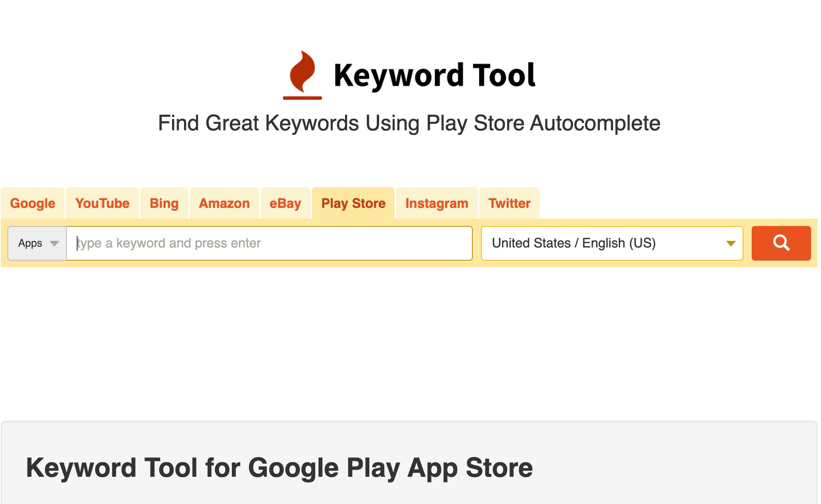Click the Play Store Autocomplete subtitle
Image resolution: width=821 pixels, height=504 pixels.
click(x=409, y=123)
